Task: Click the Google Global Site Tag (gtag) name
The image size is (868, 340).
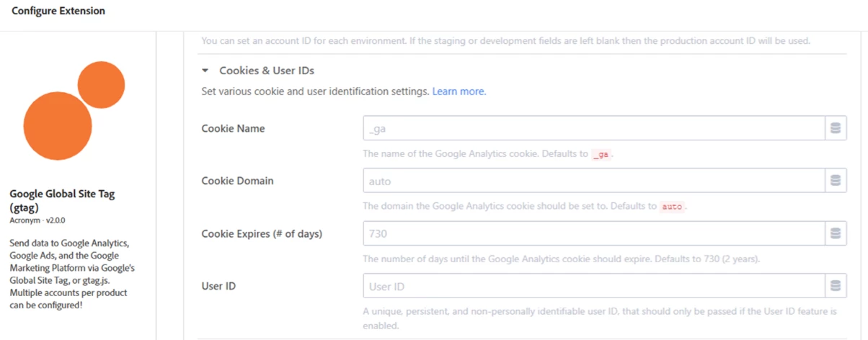Action: pyautogui.click(x=62, y=200)
